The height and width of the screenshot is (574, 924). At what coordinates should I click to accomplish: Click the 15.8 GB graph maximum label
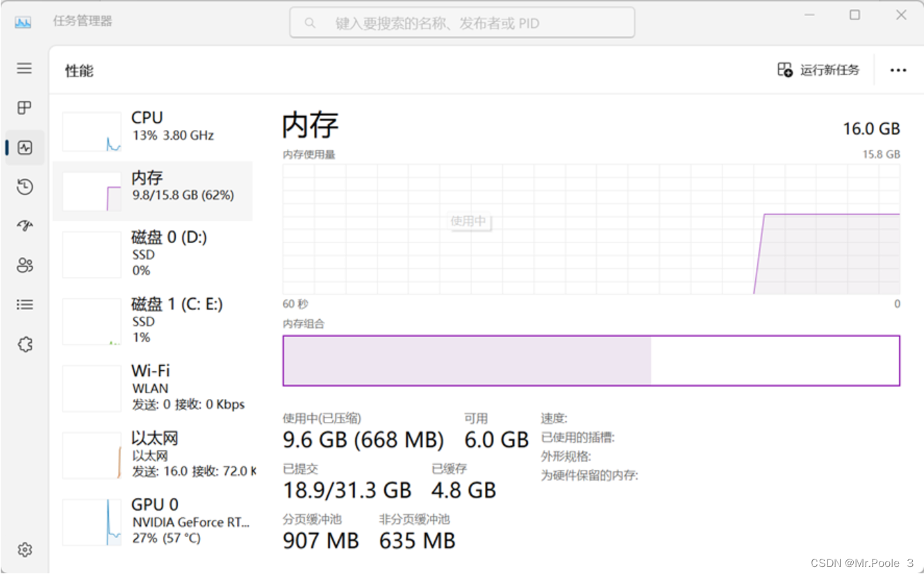[882, 154]
